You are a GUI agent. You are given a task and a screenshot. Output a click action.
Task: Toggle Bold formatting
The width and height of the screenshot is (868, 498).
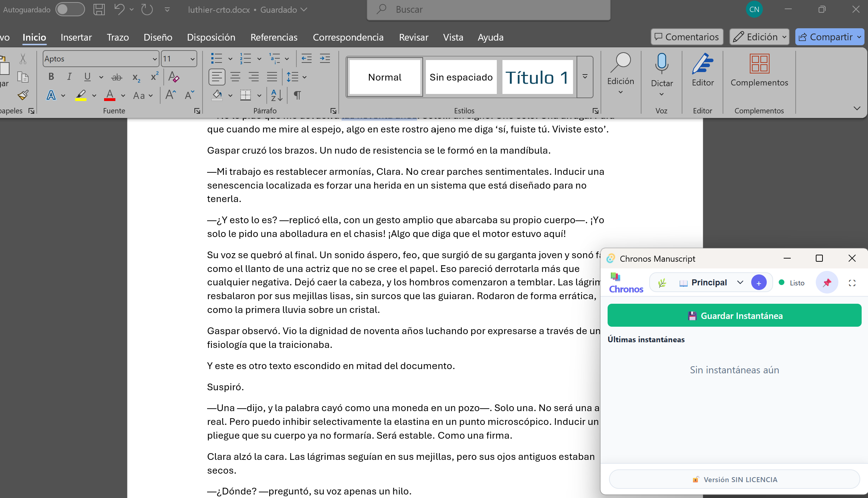pyautogui.click(x=51, y=77)
